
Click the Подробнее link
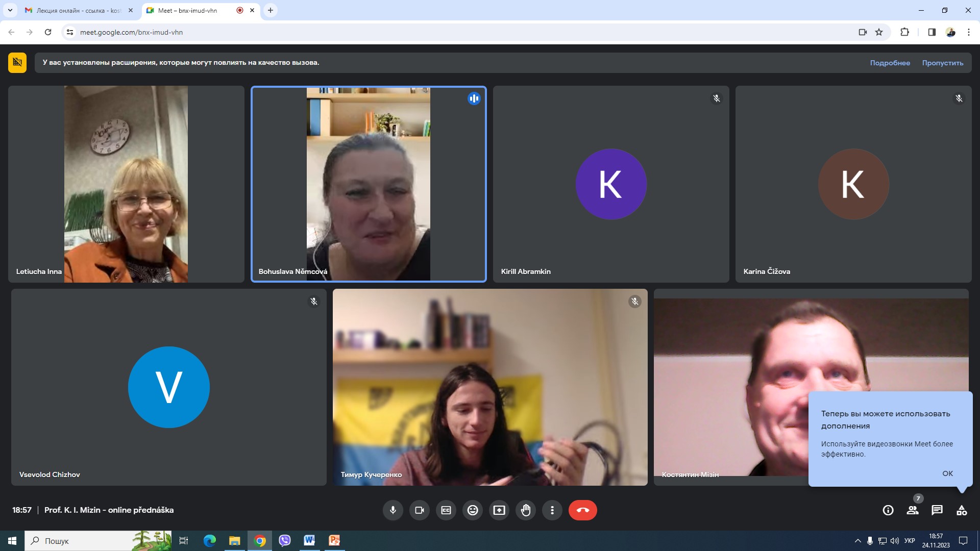(890, 63)
